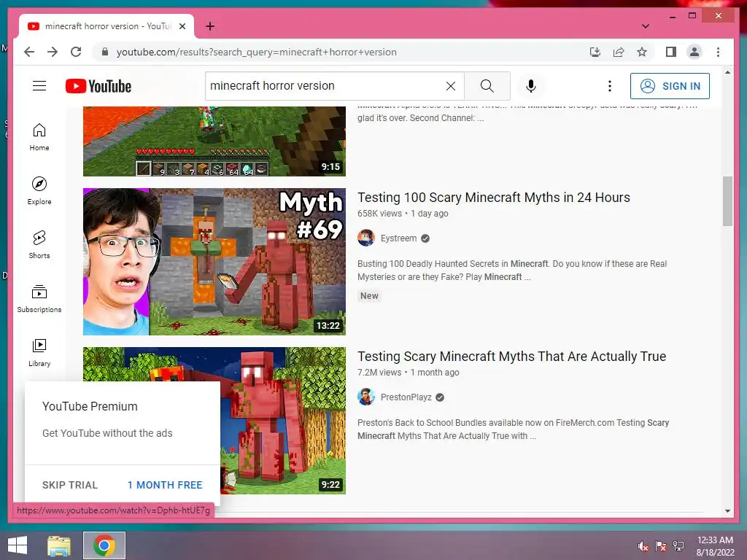Click the YouTube logo
The width and height of the screenshot is (747, 560).
point(98,86)
